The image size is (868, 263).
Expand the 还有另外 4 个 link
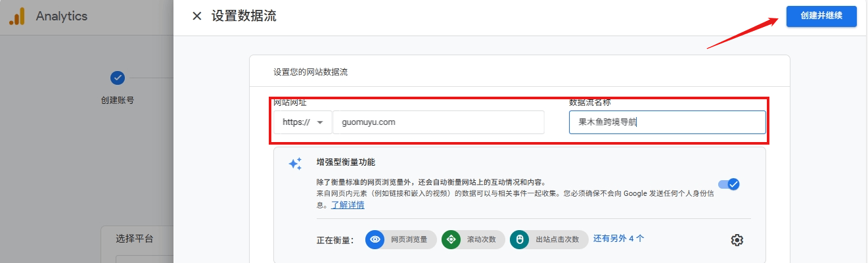point(618,239)
